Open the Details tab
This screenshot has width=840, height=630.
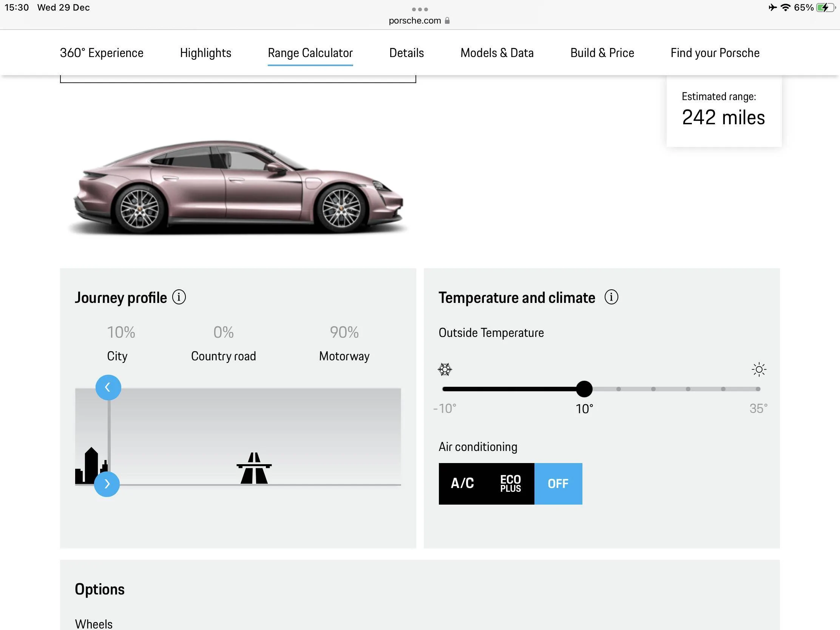406,53
